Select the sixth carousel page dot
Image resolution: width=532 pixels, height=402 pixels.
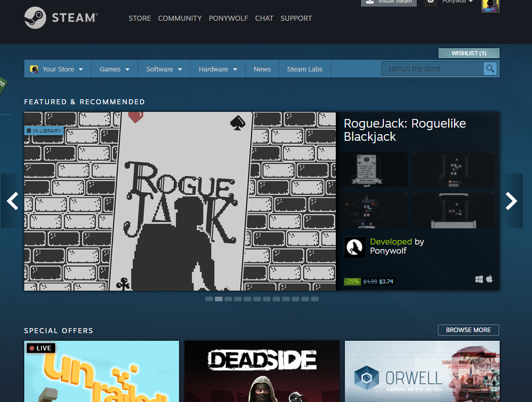[x=257, y=299]
